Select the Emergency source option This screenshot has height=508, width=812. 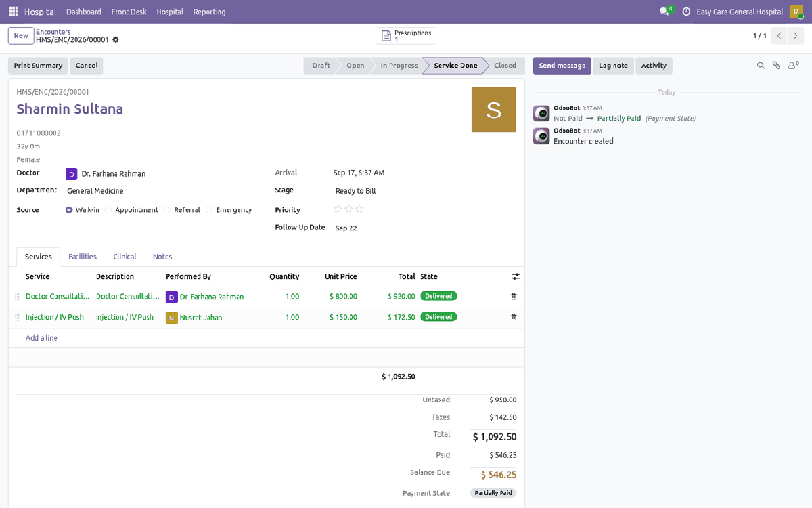(209, 210)
